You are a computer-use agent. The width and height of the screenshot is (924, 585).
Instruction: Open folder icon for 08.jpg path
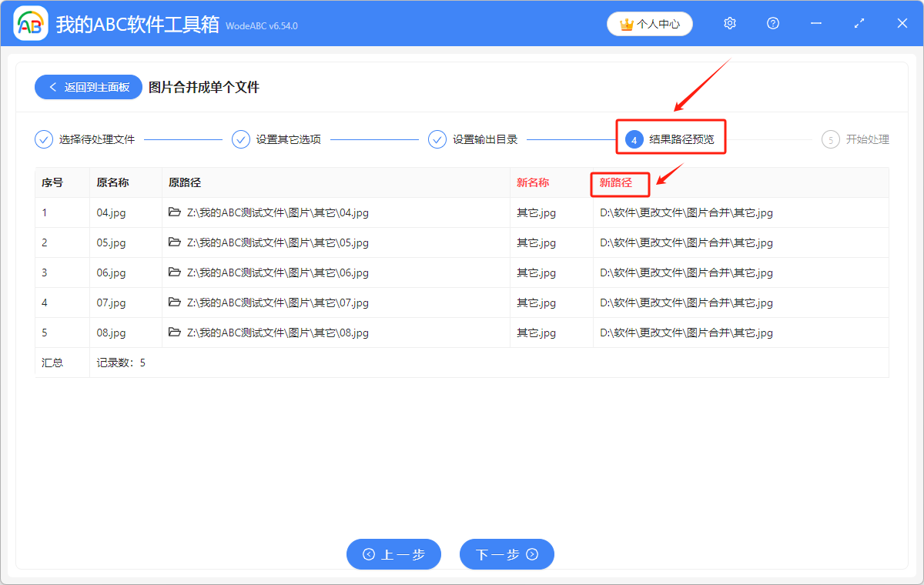tap(175, 333)
